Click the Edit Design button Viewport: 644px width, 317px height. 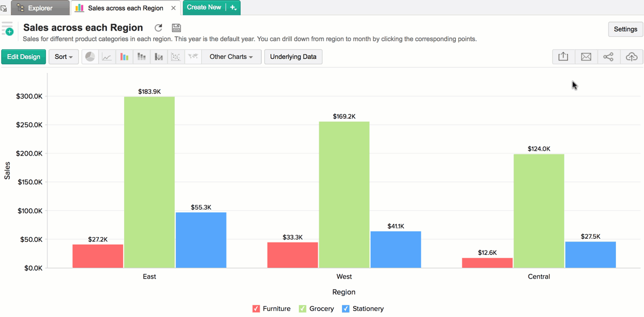tap(24, 57)
